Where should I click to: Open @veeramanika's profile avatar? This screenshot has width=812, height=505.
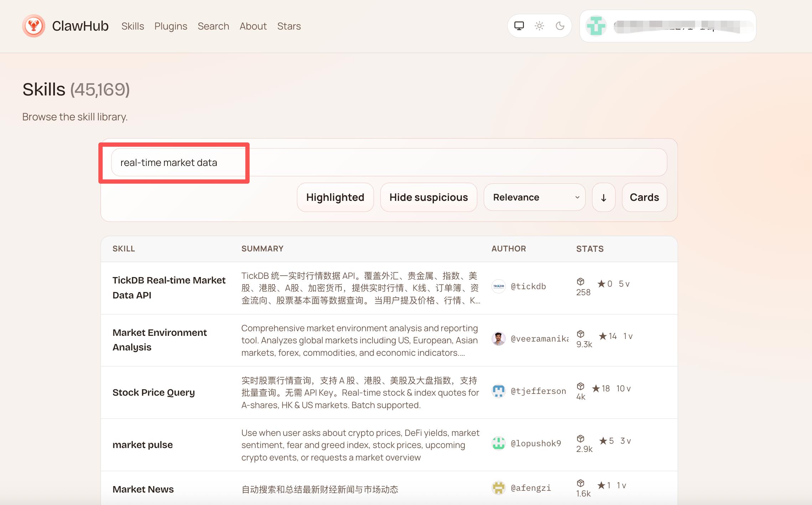pyautogui.click(x=498, y=339)
